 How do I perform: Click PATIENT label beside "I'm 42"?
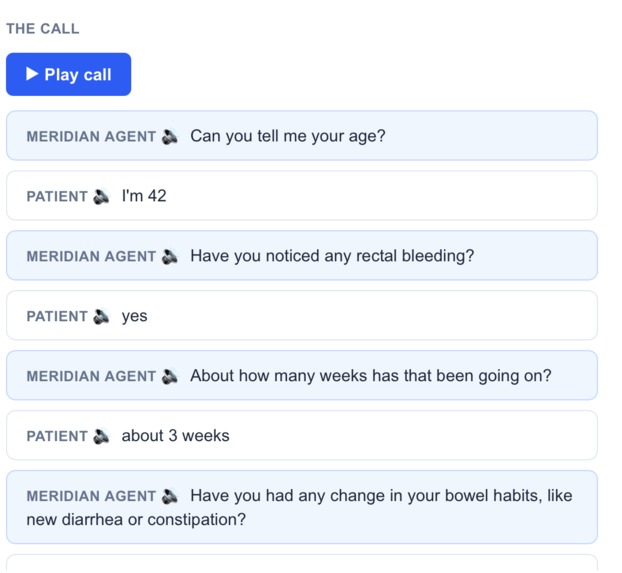click(57, 196)
